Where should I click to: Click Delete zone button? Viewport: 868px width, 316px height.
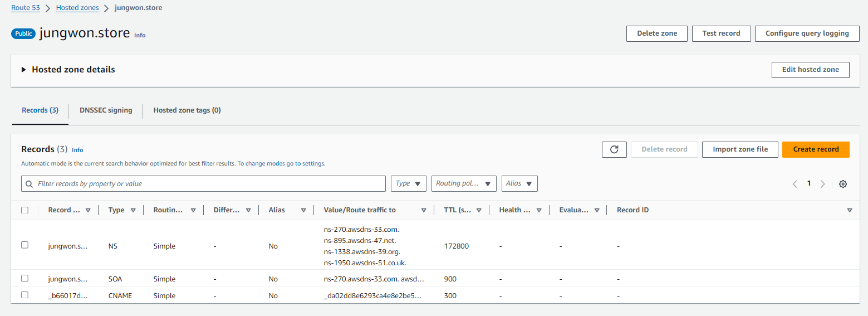pos(657,33)
